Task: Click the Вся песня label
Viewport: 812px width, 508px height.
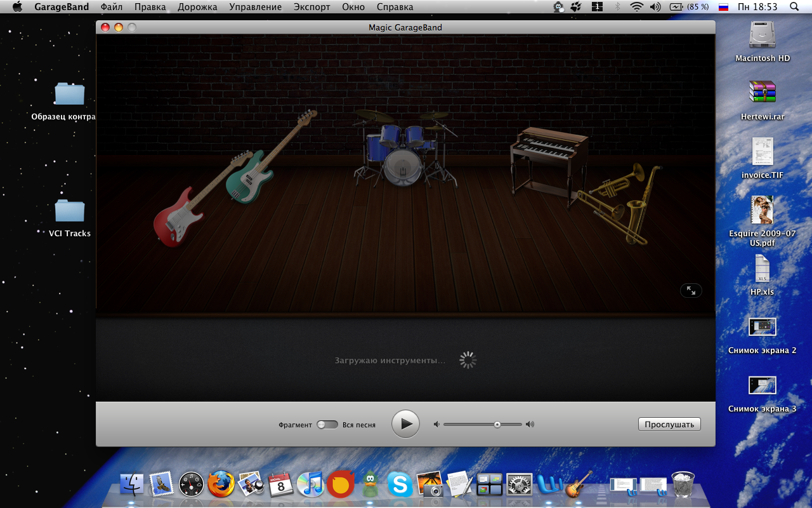Action: point(359,425)
